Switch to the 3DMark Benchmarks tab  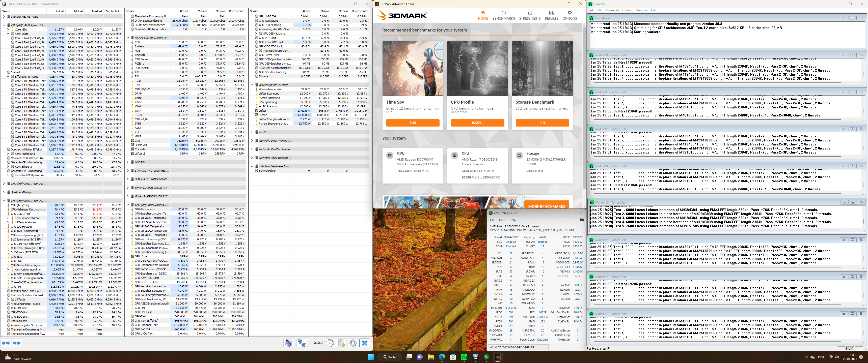click(503, 15)
